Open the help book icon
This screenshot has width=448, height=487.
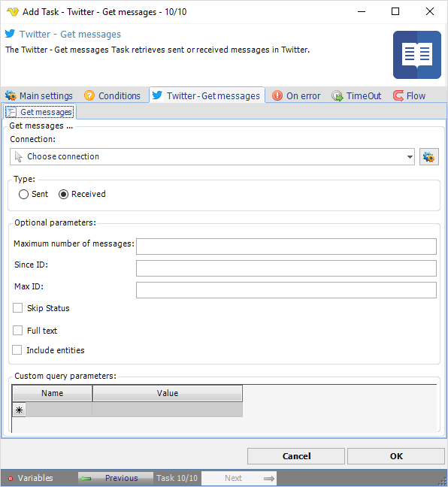pos(417,55)
